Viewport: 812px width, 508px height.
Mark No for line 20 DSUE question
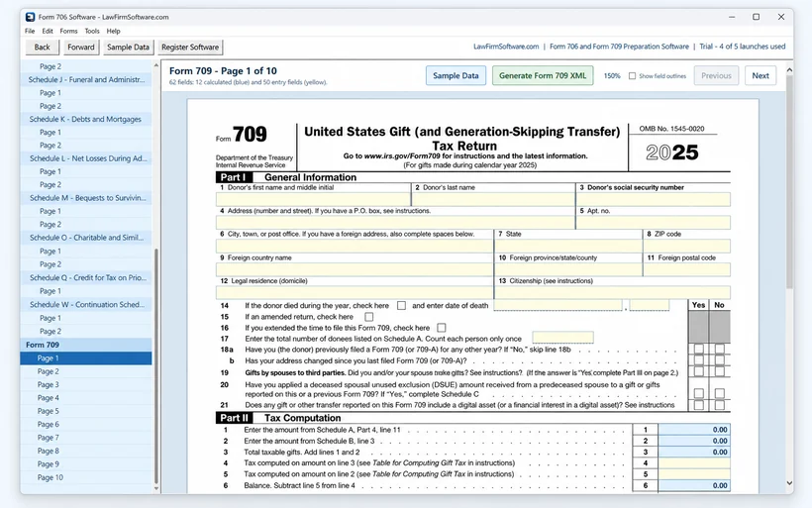pos(719,393)
